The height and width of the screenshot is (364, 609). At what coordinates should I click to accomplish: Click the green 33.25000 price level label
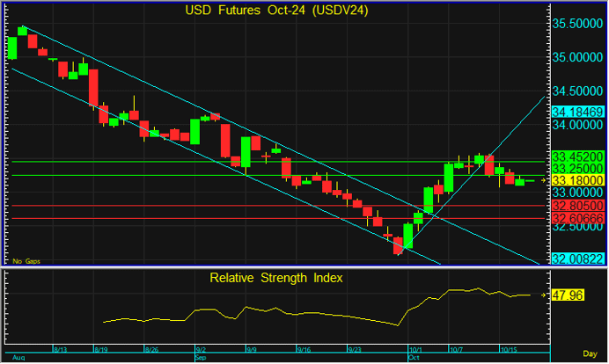pos(575,168)
